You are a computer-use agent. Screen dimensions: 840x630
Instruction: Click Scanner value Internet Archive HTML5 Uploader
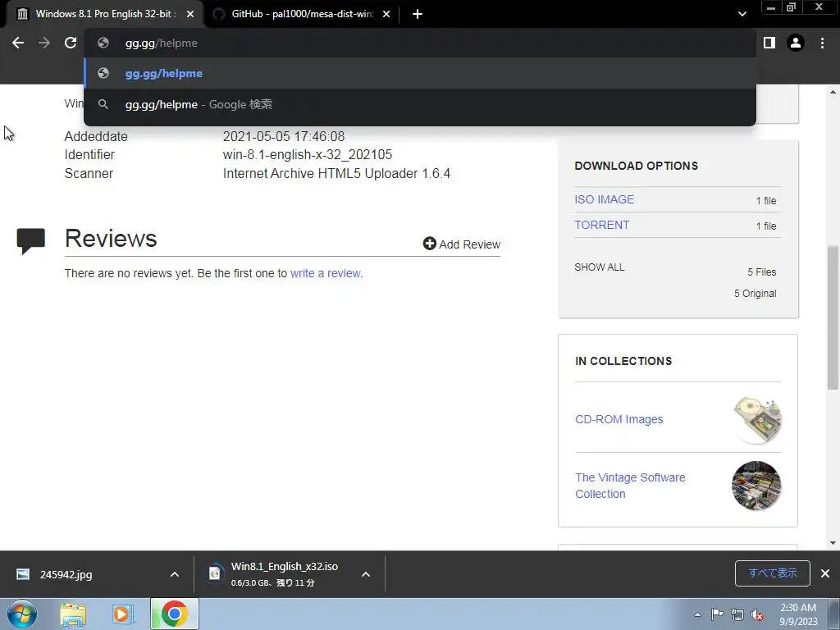click(336, 174)
